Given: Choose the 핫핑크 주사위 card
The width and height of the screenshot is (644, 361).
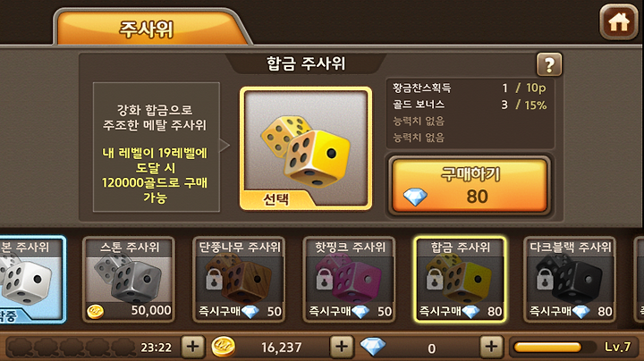Looking at the screenshot, I should tap(350, 280).
